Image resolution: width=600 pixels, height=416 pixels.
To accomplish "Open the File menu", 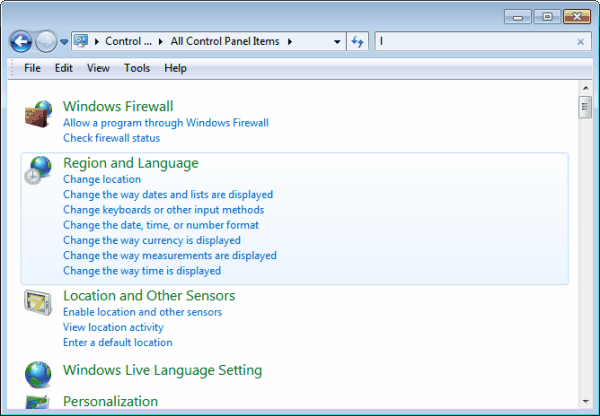I will pos(32,68).
